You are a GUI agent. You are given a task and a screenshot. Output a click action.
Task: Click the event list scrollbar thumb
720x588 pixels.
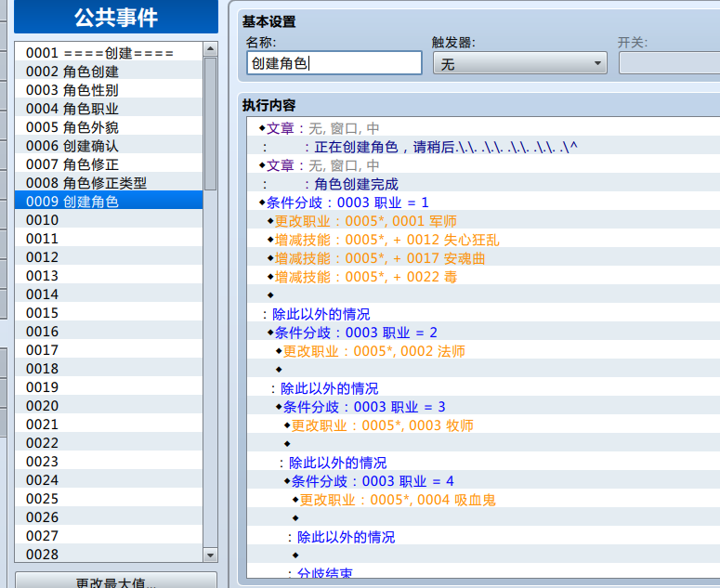pos(210,124)
